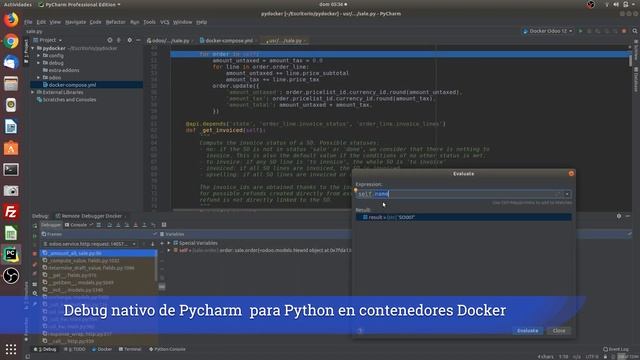Select docker-compose.yml in project tree
Image resolution: width=640 pixels, height=360 pixels.
point(87,85)
